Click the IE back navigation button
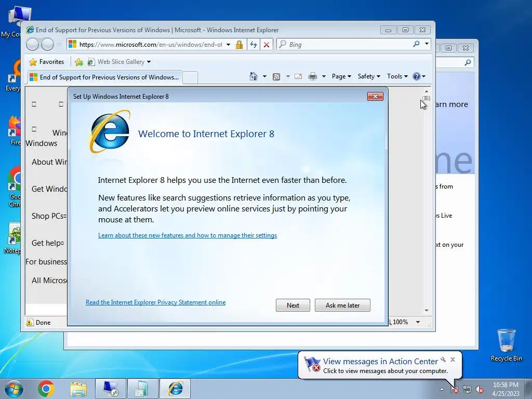This screenshot has height=399, width=532. click(x=33, y=44)
